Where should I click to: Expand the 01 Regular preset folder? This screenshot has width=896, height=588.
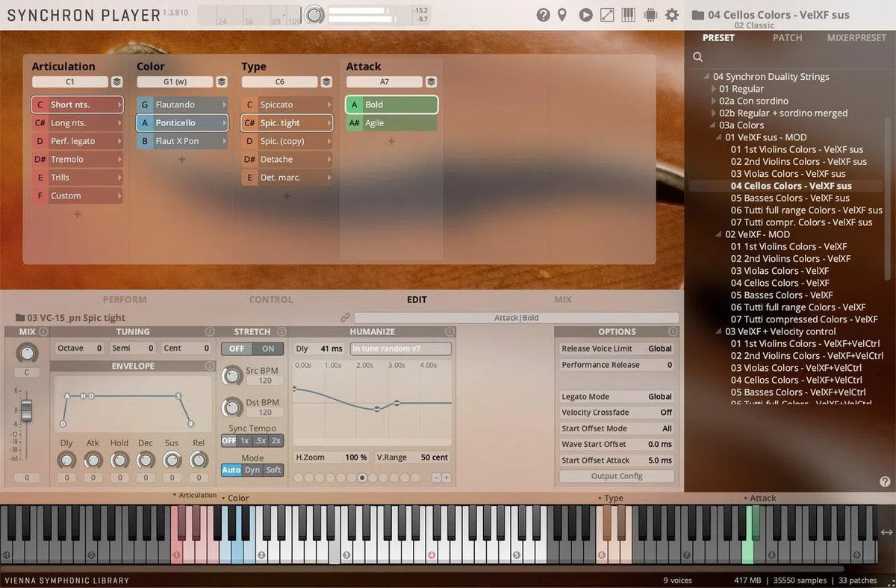tap(715, 89)
